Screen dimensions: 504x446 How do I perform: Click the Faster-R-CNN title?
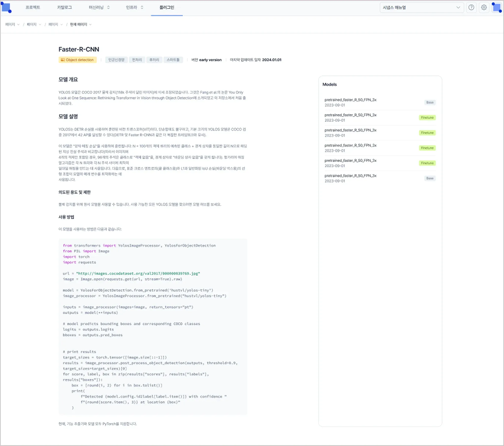(79, 49)
